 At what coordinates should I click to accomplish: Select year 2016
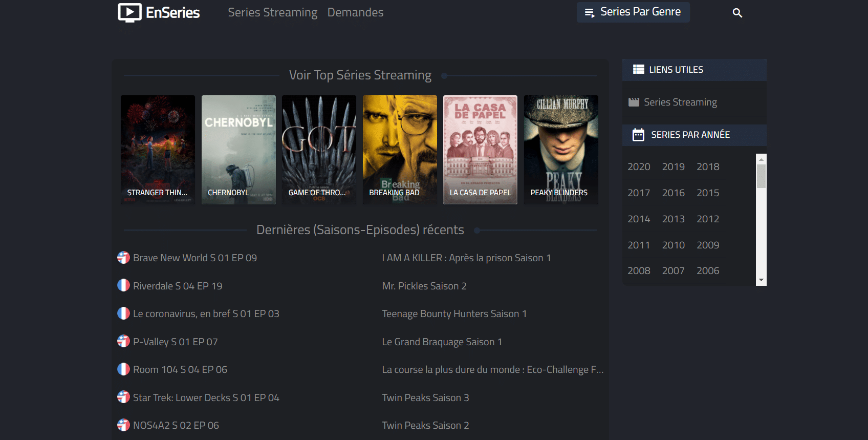[673, 193]
